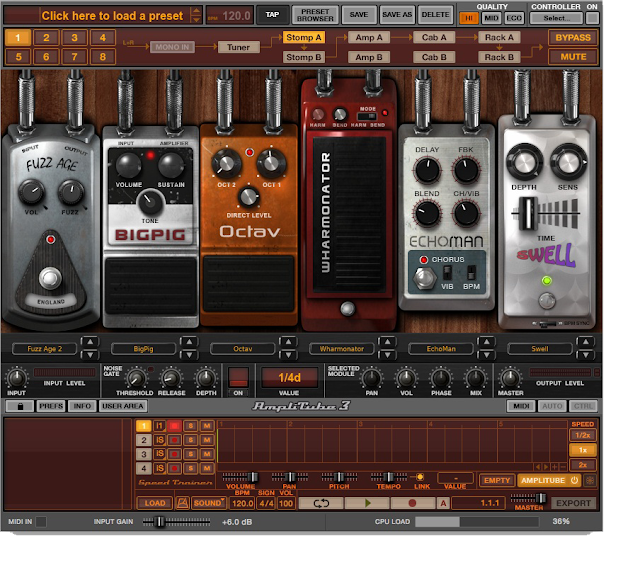This screenshot has width=640, height=565.
Task: Click the Fuzz Age pedal footswitch
Action: pos(50,278)
